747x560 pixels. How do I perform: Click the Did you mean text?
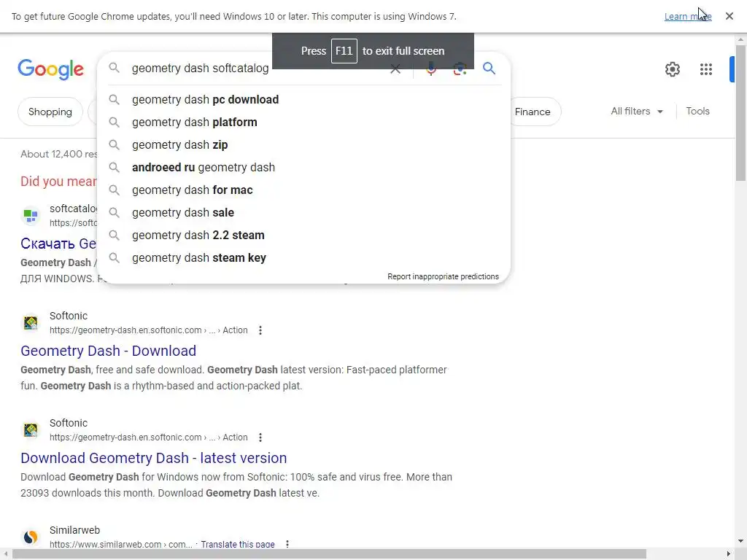click(58, 182)
